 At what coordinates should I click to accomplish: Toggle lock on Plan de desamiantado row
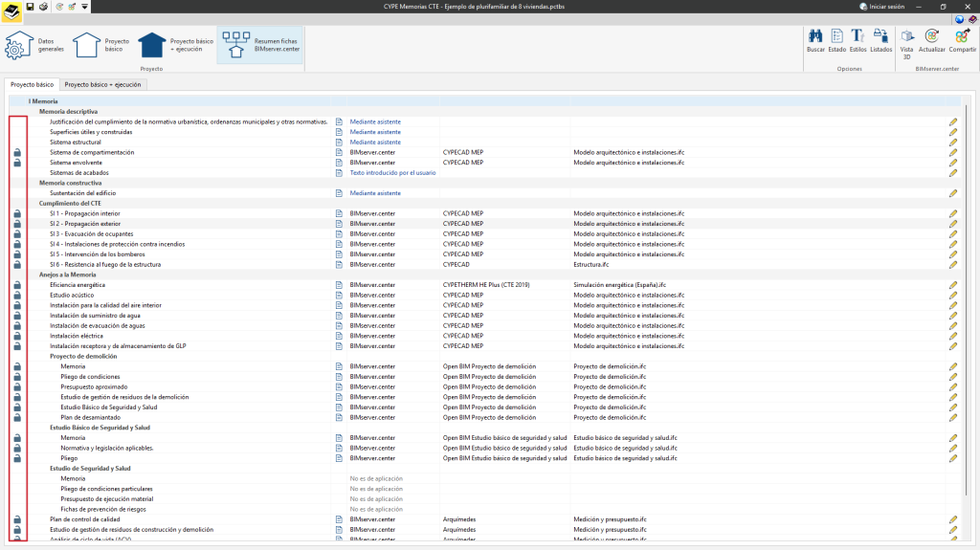(17, 417)
